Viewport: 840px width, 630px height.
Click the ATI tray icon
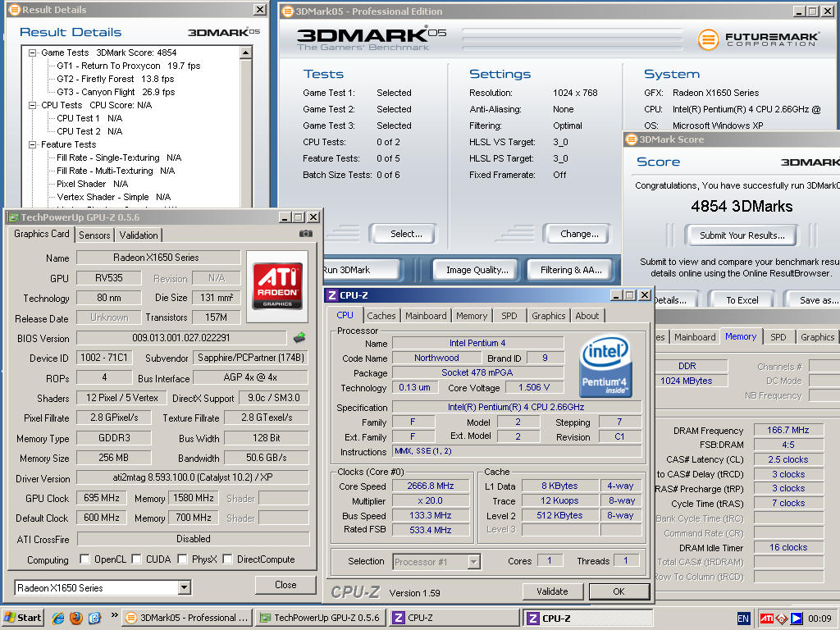coord(766,619)
